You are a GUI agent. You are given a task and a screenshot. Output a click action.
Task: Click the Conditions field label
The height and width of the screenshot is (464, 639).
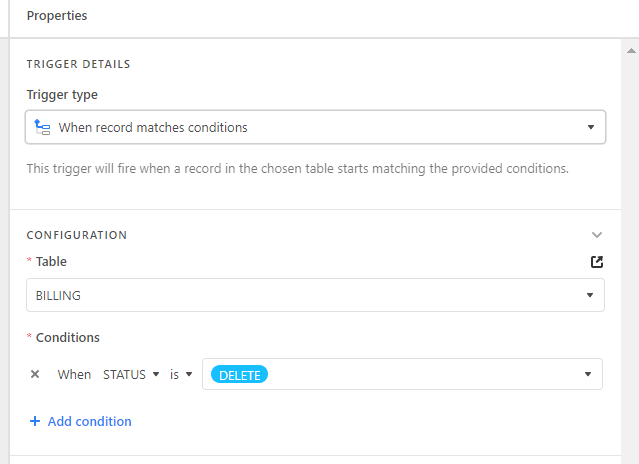[68, 337]
